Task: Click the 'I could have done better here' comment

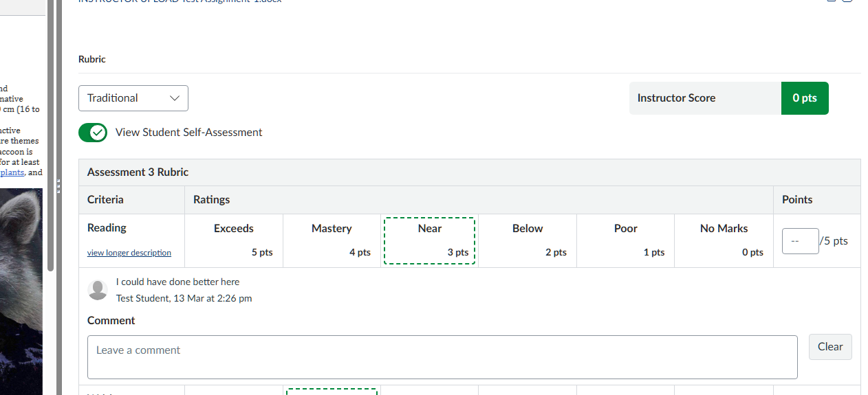Action: click(x=177, y=282)
